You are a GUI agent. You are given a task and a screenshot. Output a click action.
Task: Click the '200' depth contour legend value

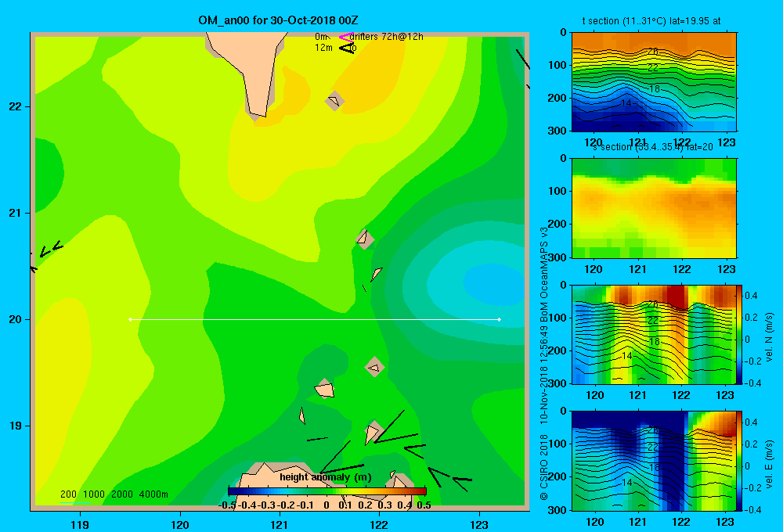68,494
